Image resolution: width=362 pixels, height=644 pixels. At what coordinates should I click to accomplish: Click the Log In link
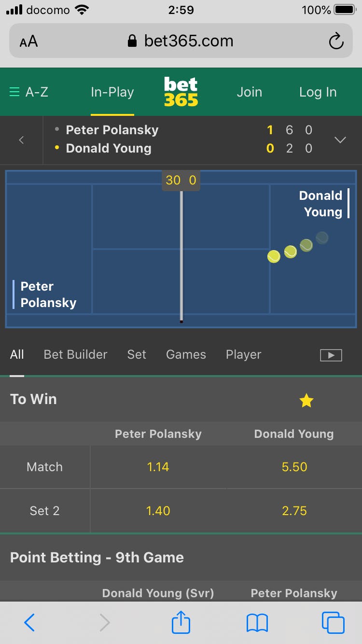[x=318, y=92]
